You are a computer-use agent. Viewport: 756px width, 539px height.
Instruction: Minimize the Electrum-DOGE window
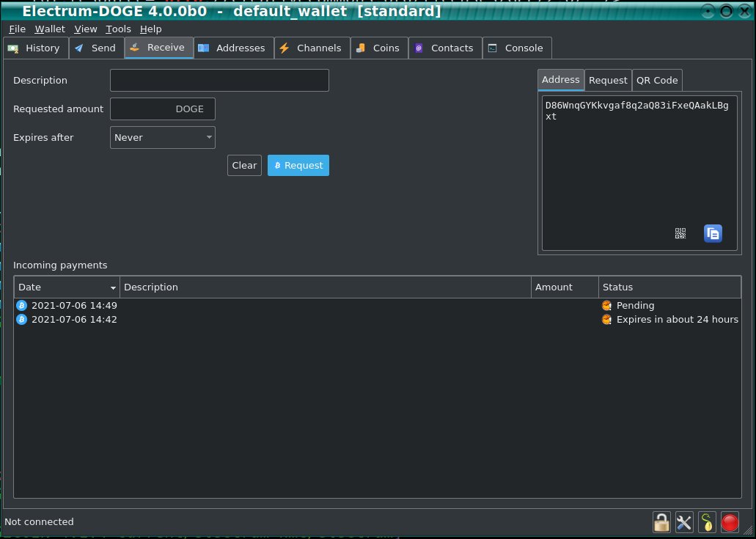pyautogui.click(x=708, y=11)
